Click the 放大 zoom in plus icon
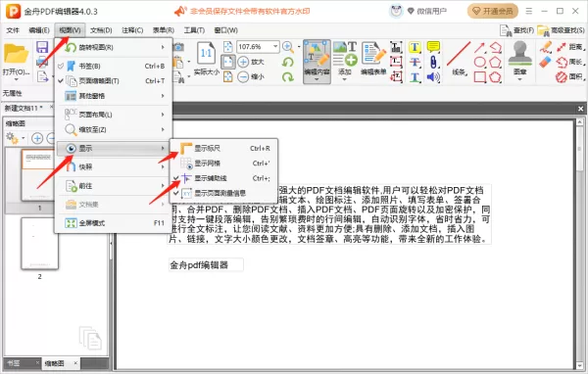588x374 pixels. (x=243, y=62)
